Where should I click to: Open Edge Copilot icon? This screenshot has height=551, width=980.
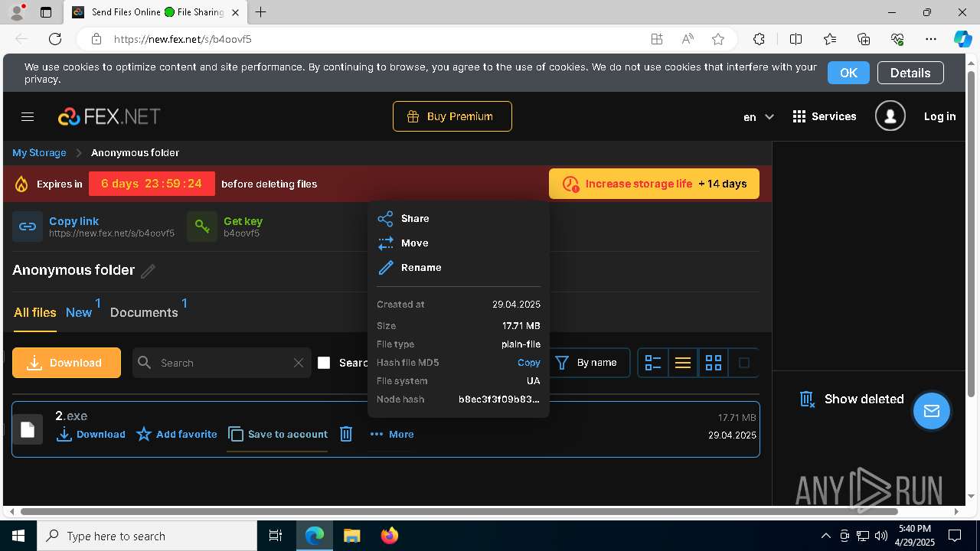(962, 39)
